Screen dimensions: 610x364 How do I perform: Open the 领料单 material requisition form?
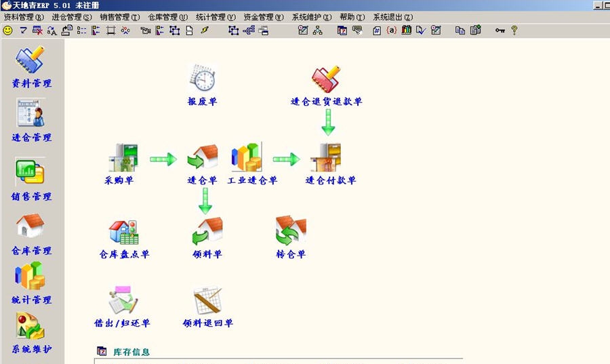[x=207, y=238]
